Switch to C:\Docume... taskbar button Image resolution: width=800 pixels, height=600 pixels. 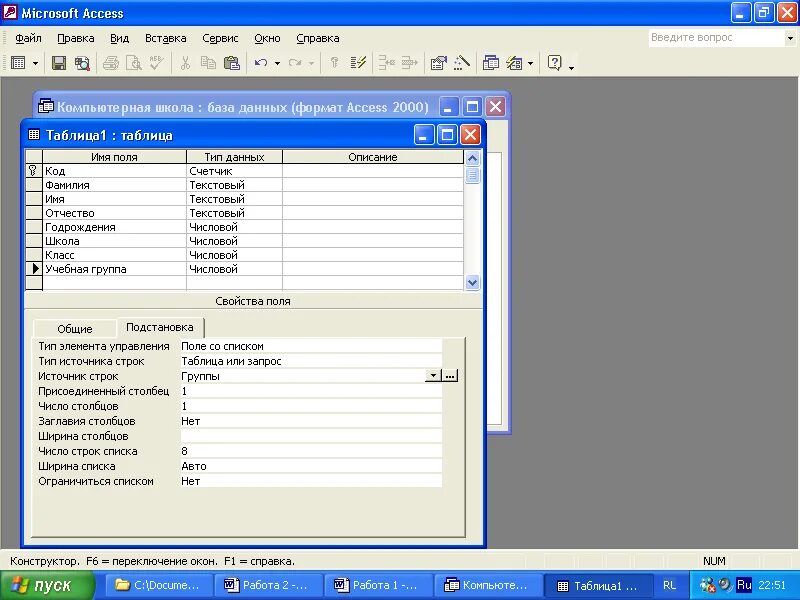[159, 585]
